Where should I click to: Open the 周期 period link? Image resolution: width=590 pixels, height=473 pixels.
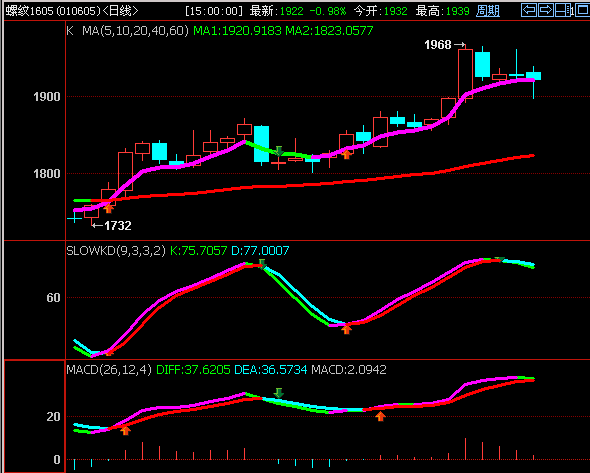pos(488,11)
